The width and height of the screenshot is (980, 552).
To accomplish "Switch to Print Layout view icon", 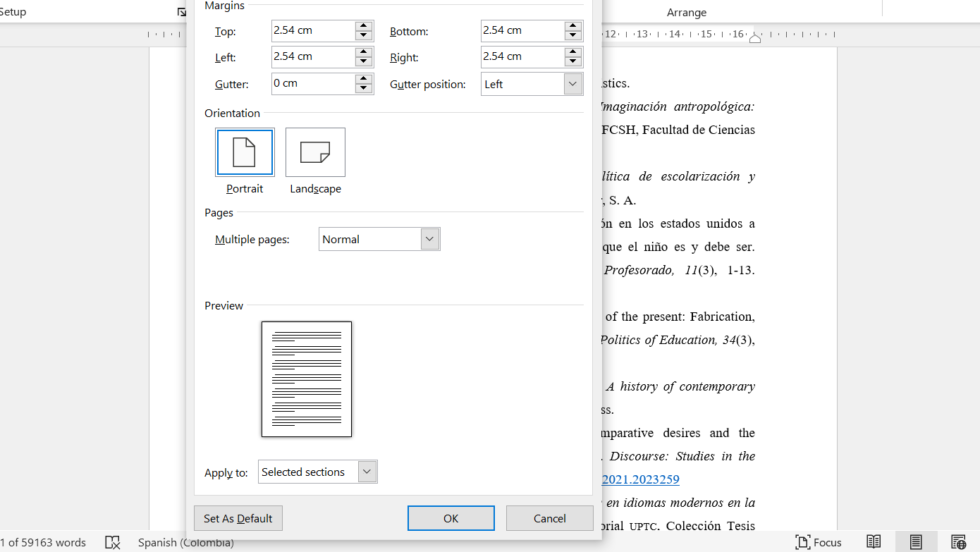I will pos(916,542).
